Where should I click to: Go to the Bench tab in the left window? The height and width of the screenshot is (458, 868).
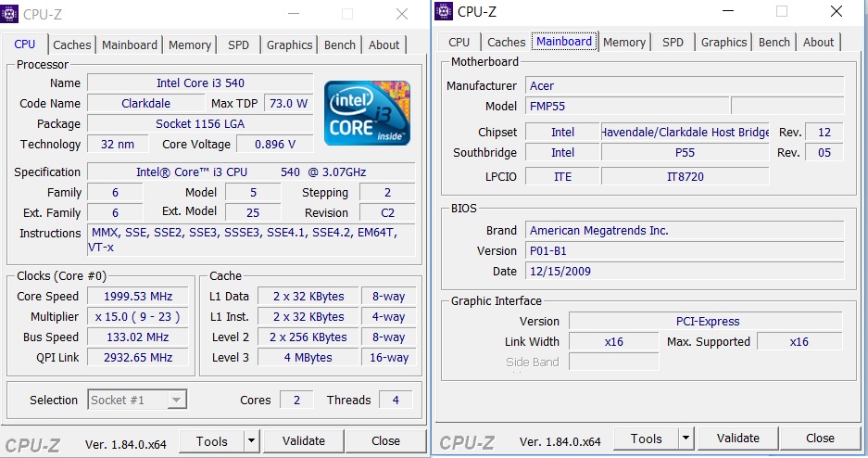coord(340,45)
